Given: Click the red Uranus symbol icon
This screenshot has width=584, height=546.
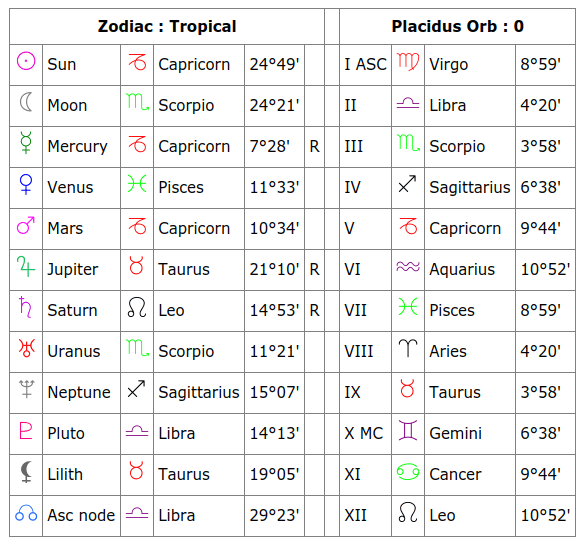Looking at the screenshot, I should tap(26, 348).
